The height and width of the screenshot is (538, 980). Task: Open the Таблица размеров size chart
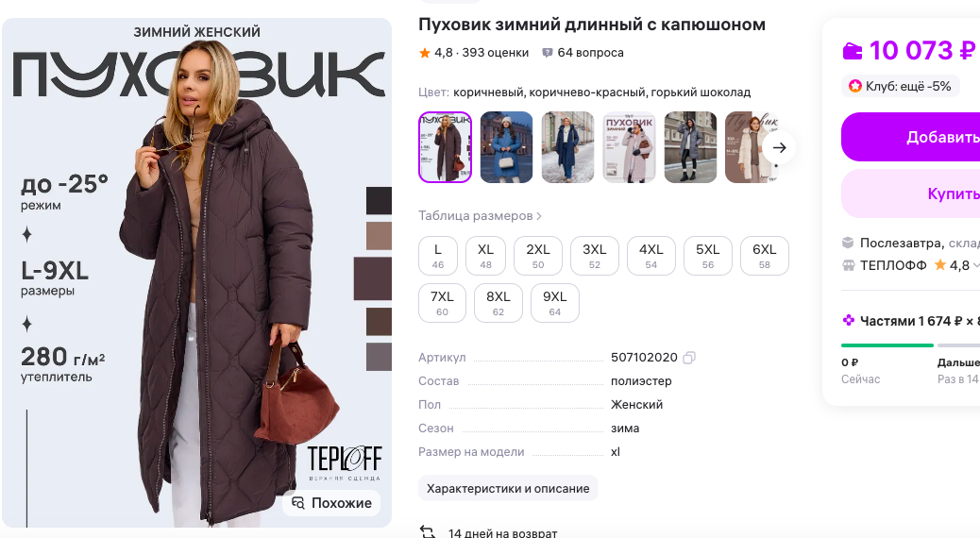click(x=480, y=215)
